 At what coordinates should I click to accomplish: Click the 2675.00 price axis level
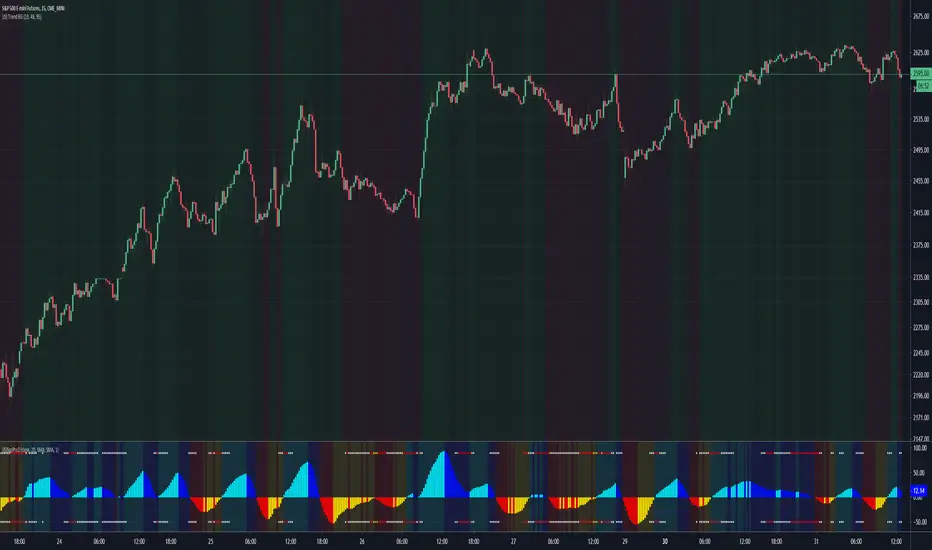(x=921, y=17)
